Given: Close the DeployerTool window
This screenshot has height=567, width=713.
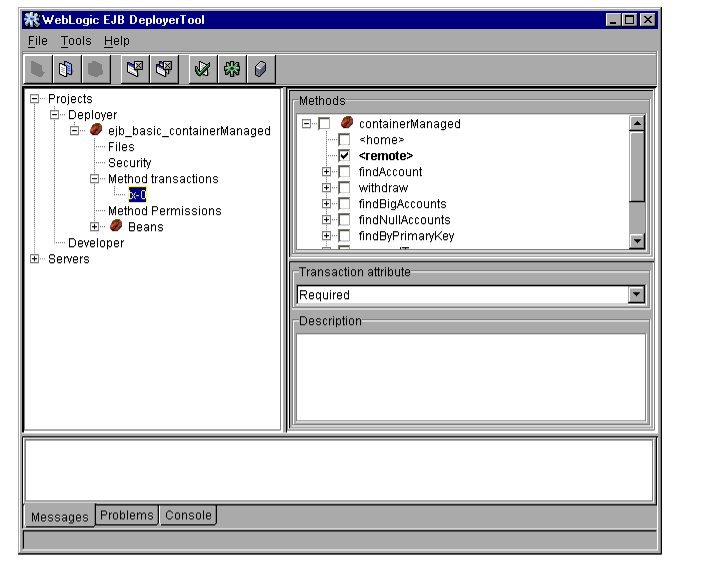Looking at the screenshot, I should [x=648, y=20].
